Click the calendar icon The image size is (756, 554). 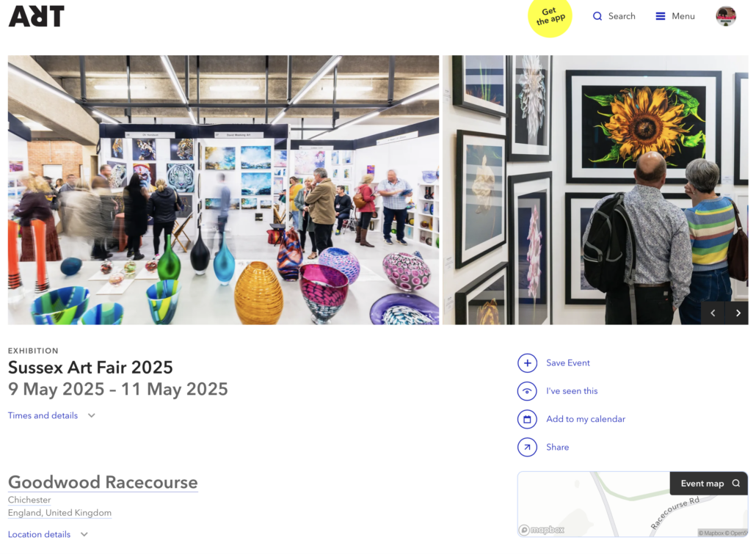coord(527,419)
